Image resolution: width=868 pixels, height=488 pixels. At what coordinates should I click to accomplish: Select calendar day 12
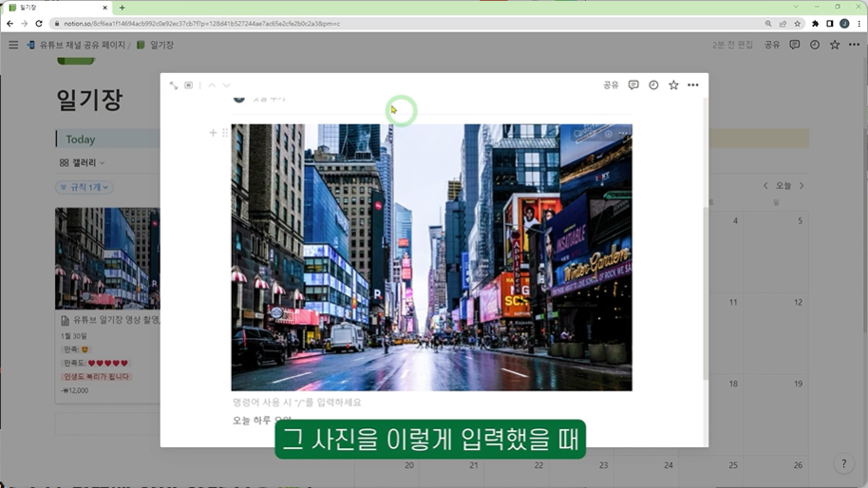(x=798, y=302)
